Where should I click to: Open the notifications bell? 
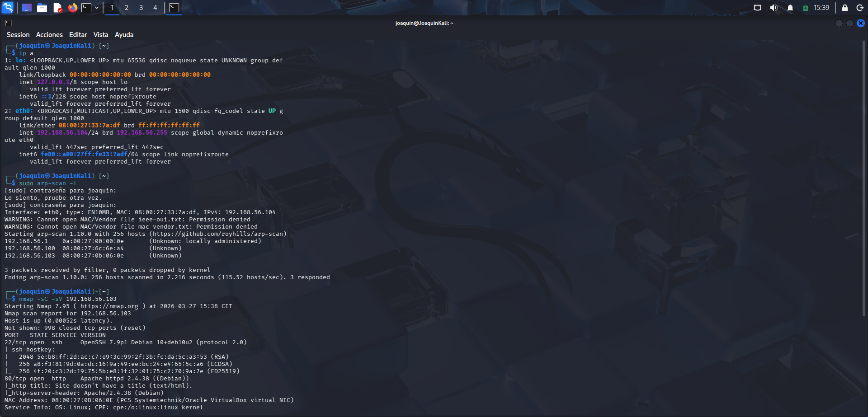point(790,8)
